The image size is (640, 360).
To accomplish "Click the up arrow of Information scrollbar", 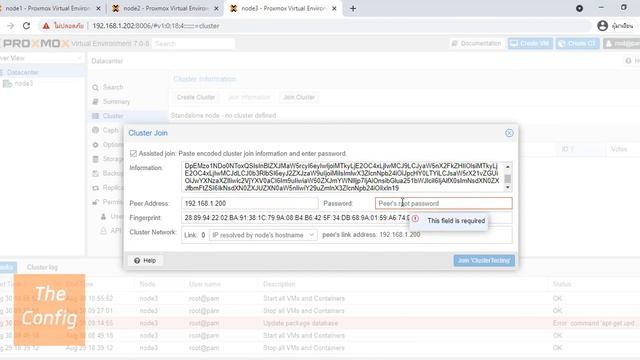I will 508,167.
